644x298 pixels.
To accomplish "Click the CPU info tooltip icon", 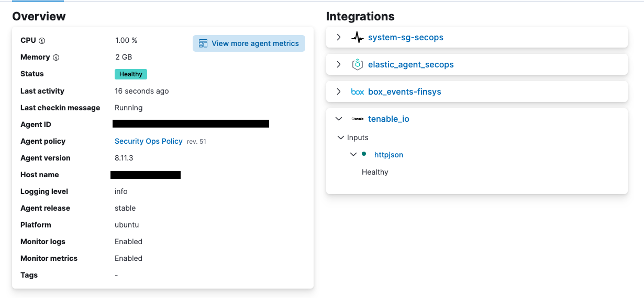I will click(42, 41).
